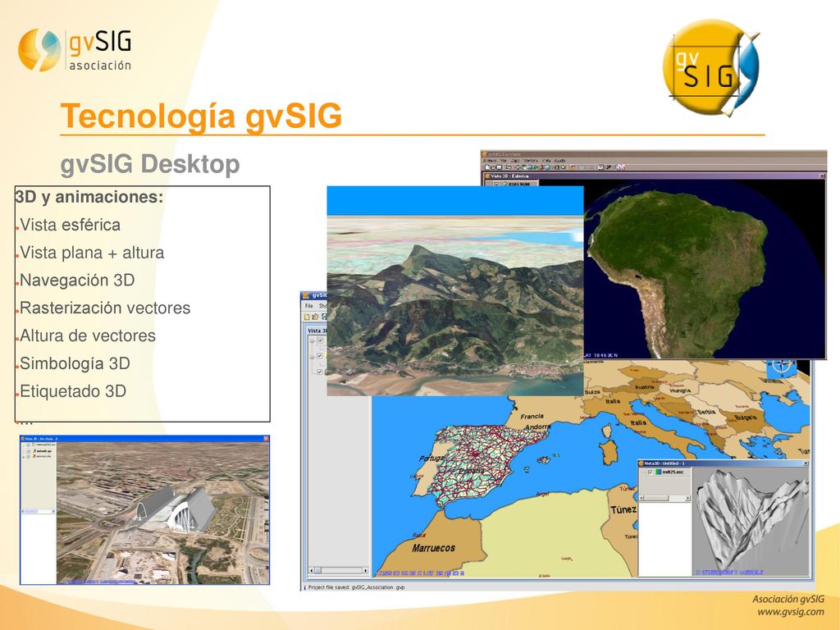Click the round yellow gvSIG logo
This screenshot has width=840, height=630.
tap(711, 68)
